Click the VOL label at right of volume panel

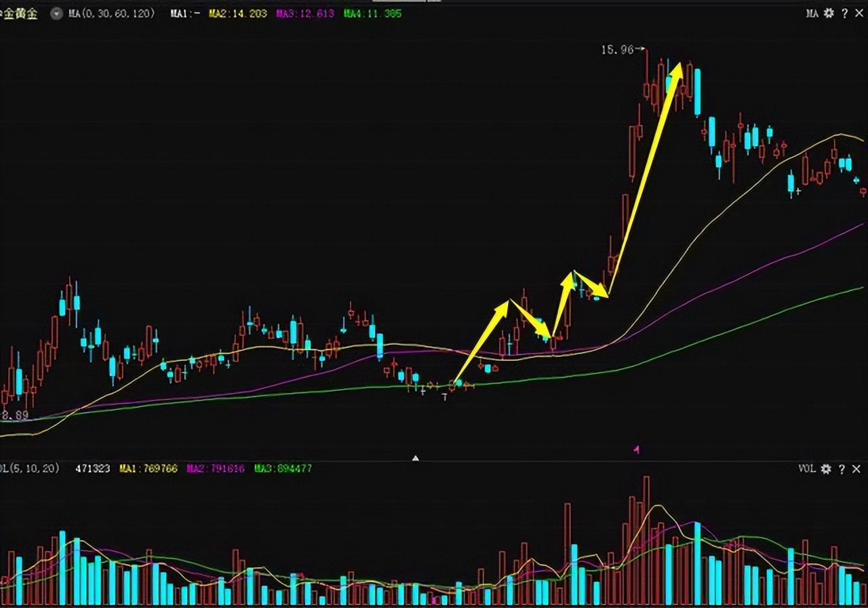pyautogui.click(x=806, y=468)
